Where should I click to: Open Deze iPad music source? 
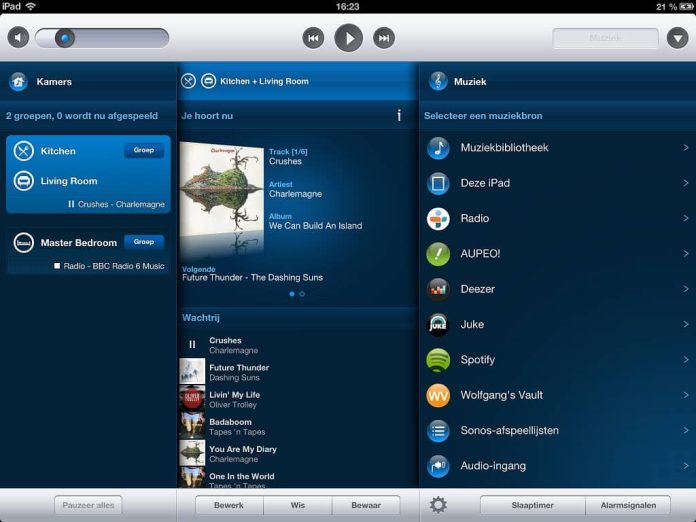(x=558, y=183)
